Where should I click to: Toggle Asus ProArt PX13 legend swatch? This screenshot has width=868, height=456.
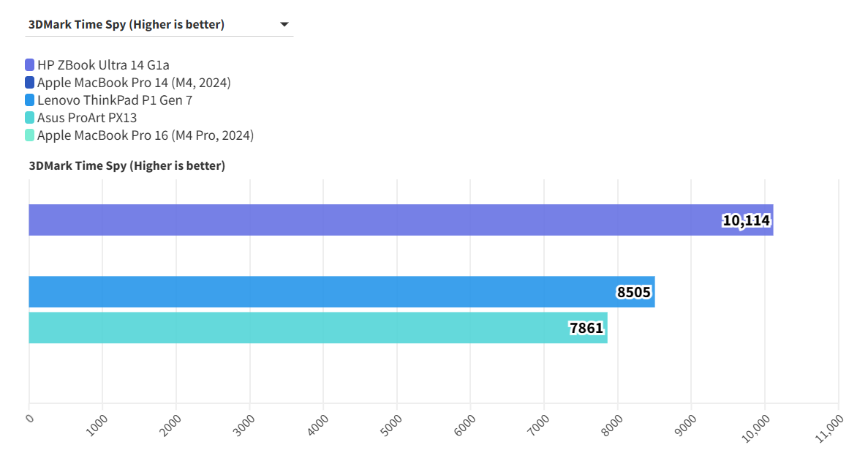click(29, 118)
